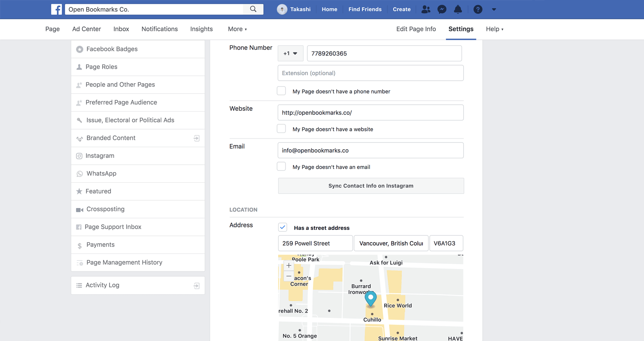Open the Friend Requests icon
This screenshot has height=341, width=644.
[425, 9]
